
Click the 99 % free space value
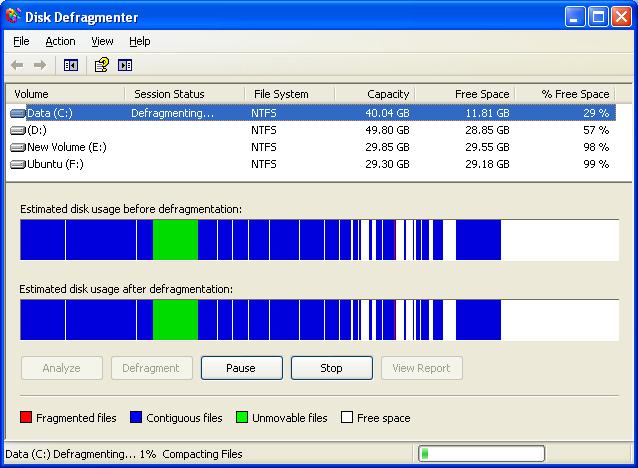(x=596, y=164)
